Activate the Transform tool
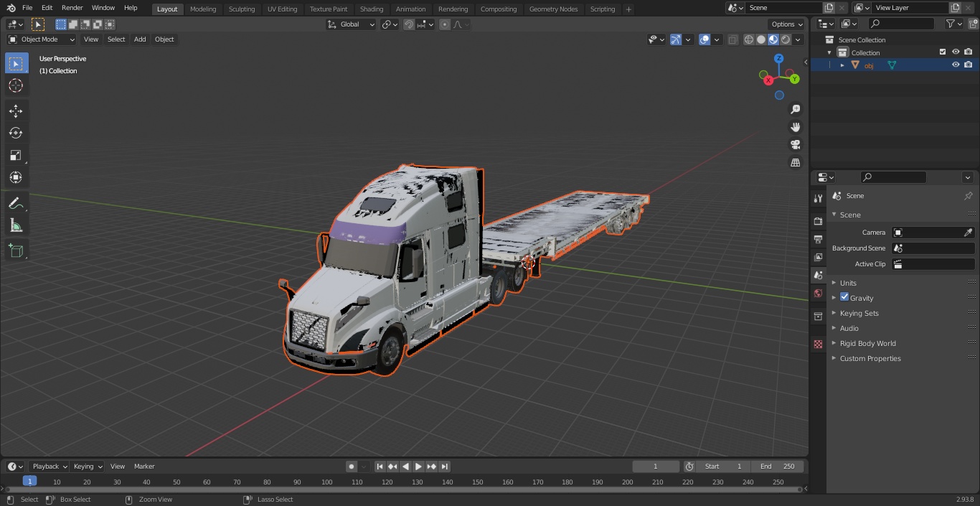Screen dimensions: 980x506 [x=16, y=177]
